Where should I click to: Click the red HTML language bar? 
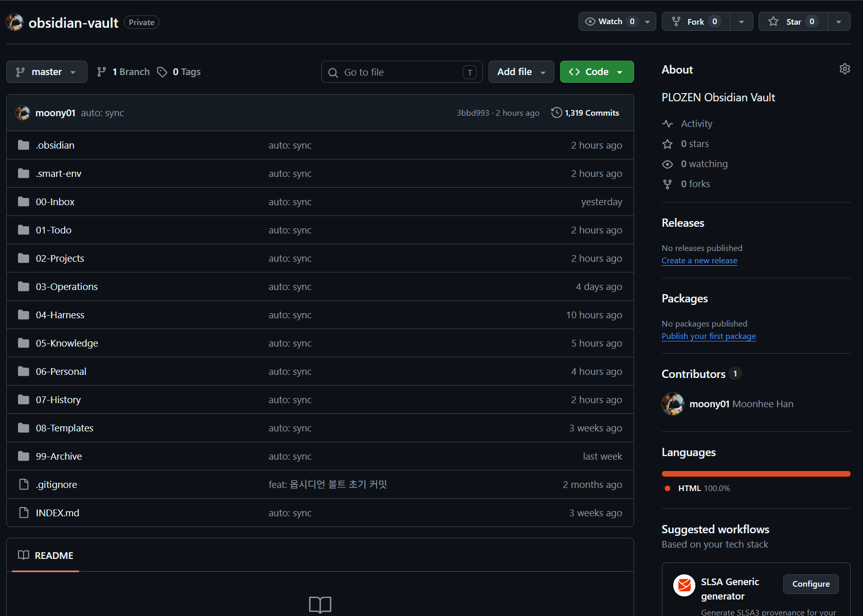point(756,474)
